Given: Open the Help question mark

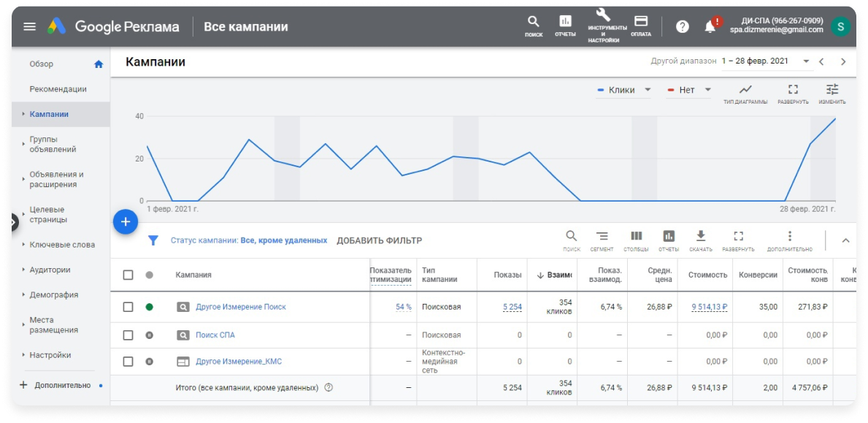Looking at the screenshot, I should coord(683,26).
